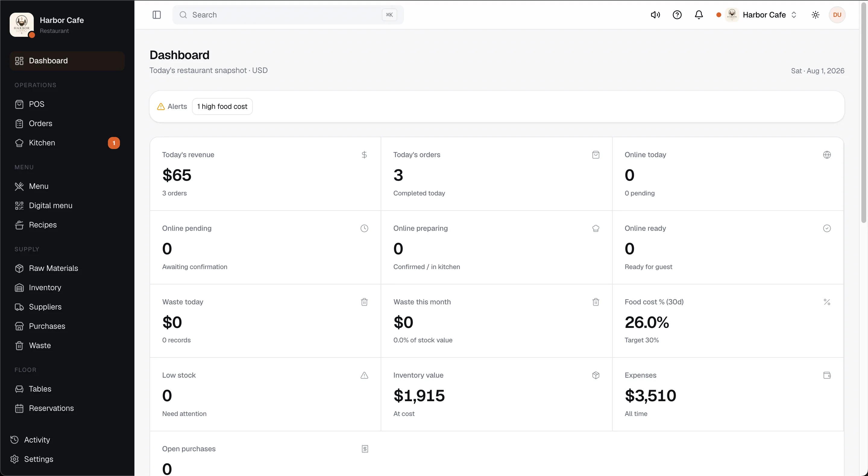
Task: Click the Alerts warning triangle icon
Action: (x=161, y=106)
